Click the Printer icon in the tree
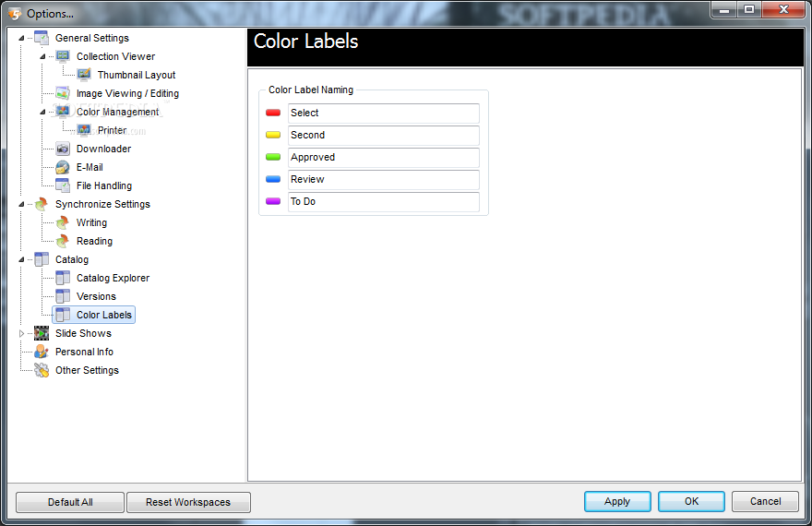The width and height of the screenshot is (812, 526). [x=84, y=130]
